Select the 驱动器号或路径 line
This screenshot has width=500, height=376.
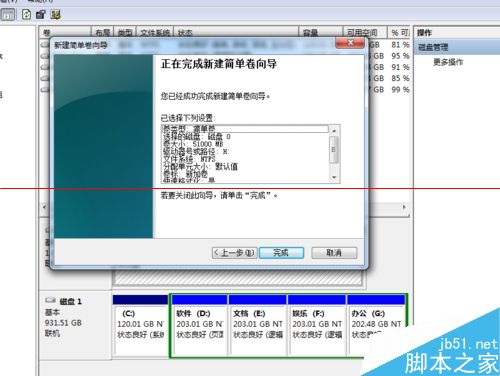pyautogui.click(x=196, y=152)
